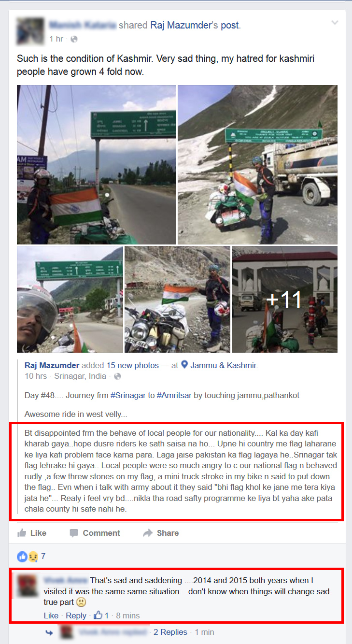Click the globe icon next to Srinagar, India
Screen dimensions: 352x644
pyautogui.click(x=117, y=376)
